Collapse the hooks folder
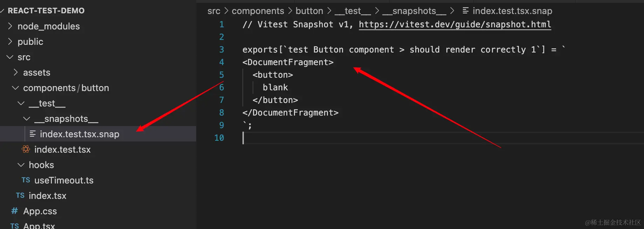 pos(21,165)
